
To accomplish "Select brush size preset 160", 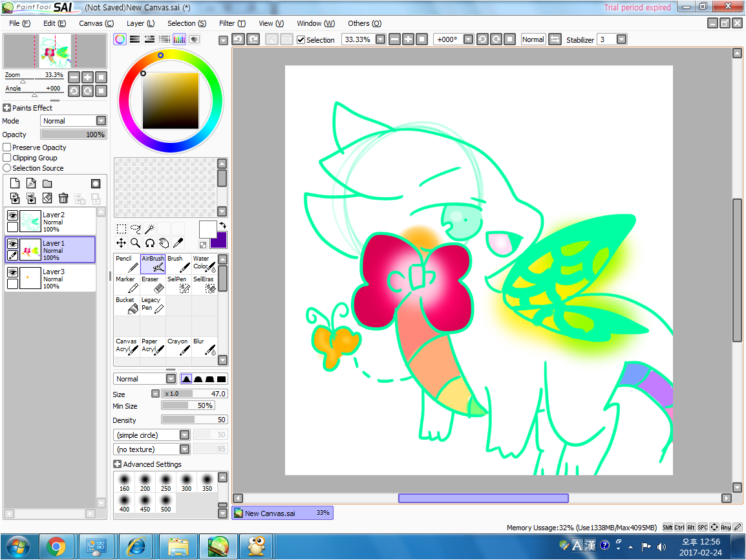I will [124, 482].
